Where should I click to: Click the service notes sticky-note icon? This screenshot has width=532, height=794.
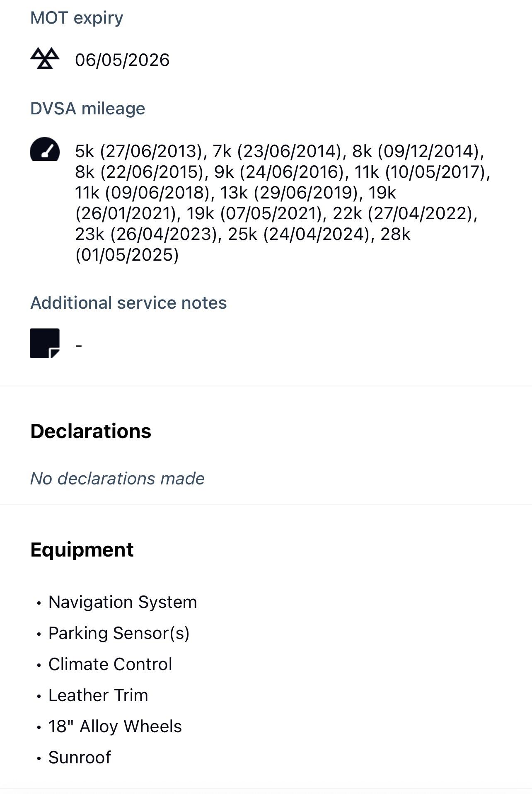[45, 343]
